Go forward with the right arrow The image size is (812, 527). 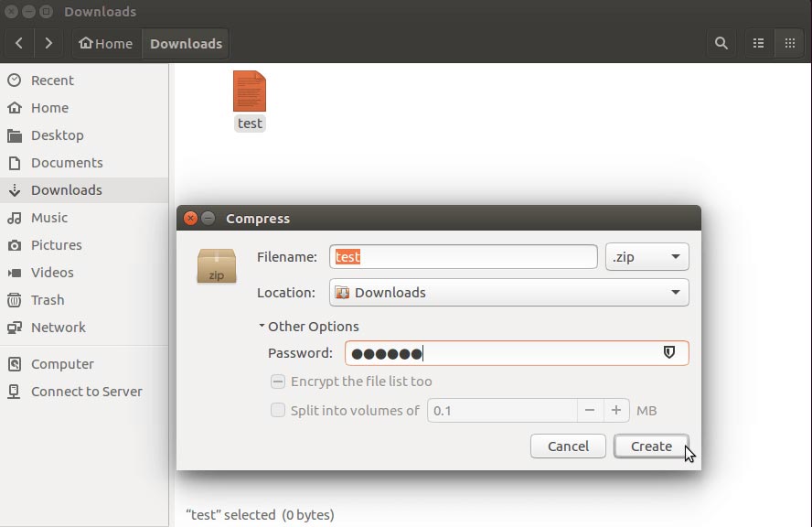[48, 43]
